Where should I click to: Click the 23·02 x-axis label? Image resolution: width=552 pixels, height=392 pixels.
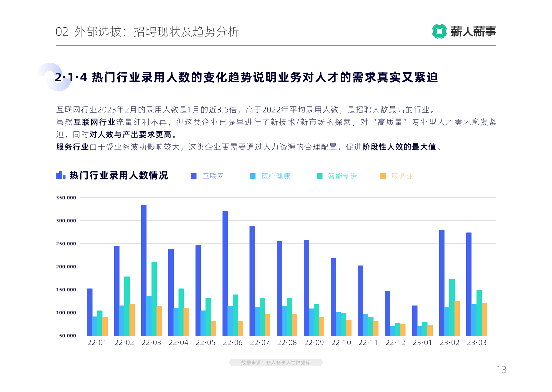coord(449,342)
